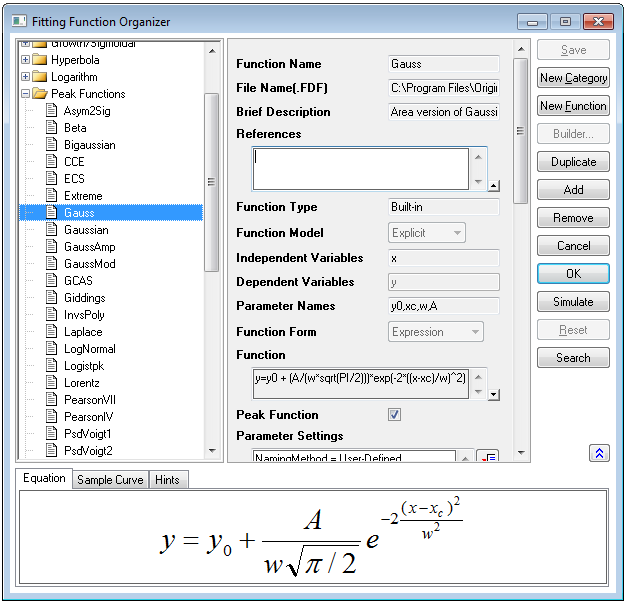
Task: Click the properties panel scroll-down arrow
Action: click(521, 452)
